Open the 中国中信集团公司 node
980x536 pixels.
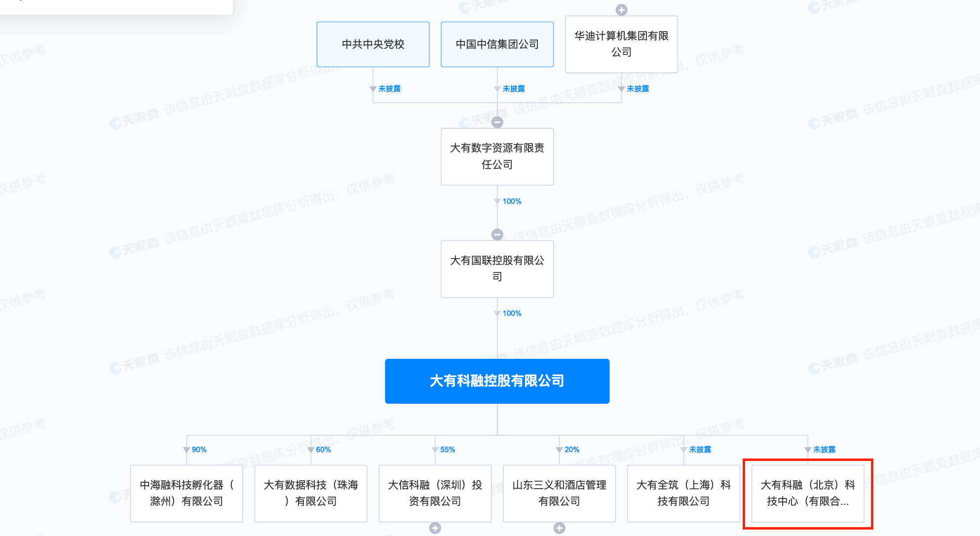pyautogui.click(x=497, y=44)
